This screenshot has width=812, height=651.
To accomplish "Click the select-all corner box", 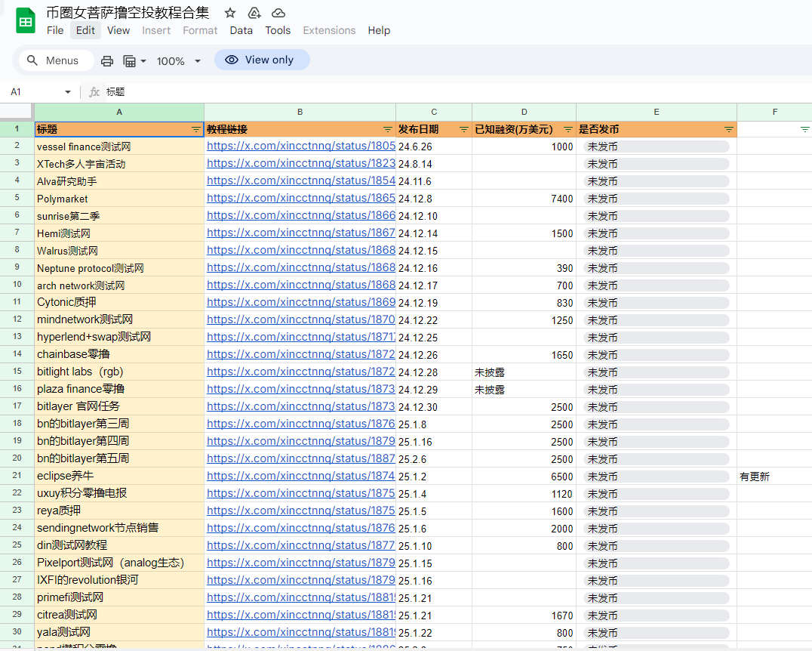I will coord(17,112).
